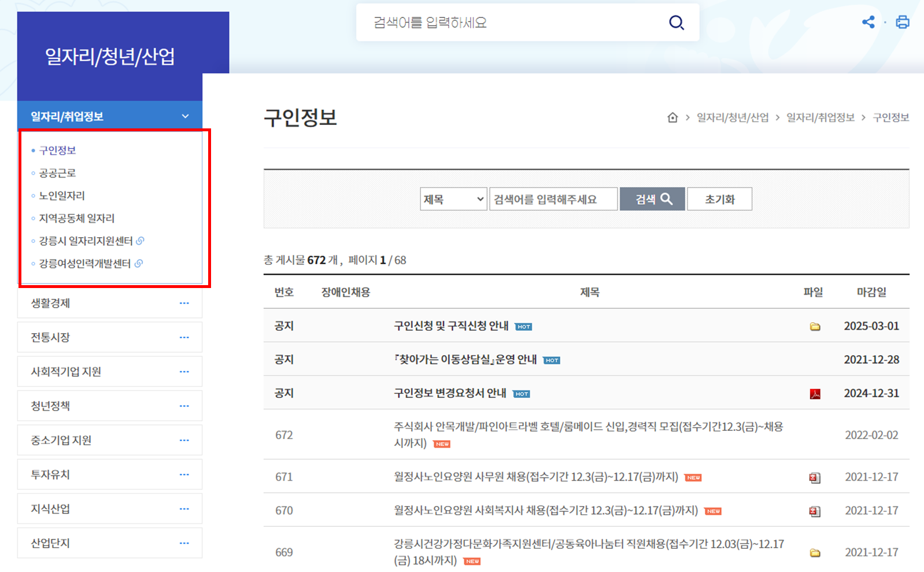Click the 초기화 reset button

click(719, 199)
